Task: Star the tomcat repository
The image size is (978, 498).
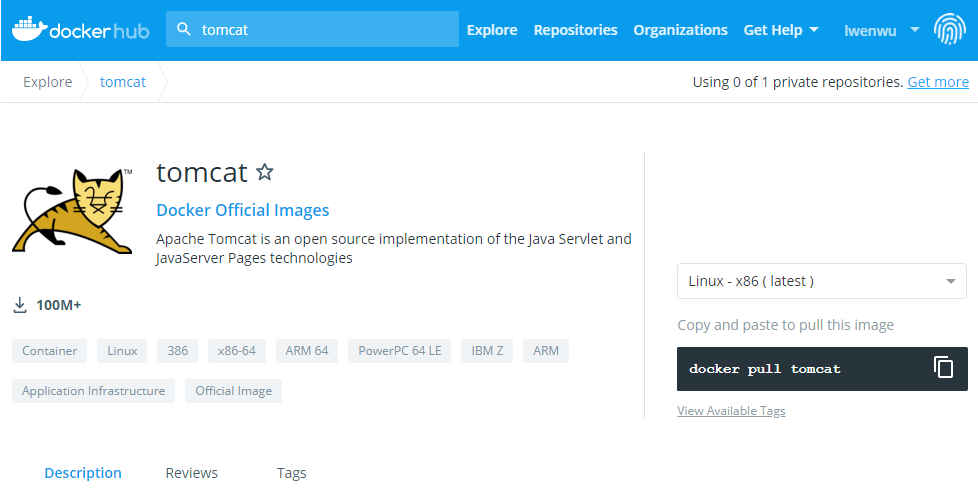Action: pyautogui.click(x=265, y=172)
